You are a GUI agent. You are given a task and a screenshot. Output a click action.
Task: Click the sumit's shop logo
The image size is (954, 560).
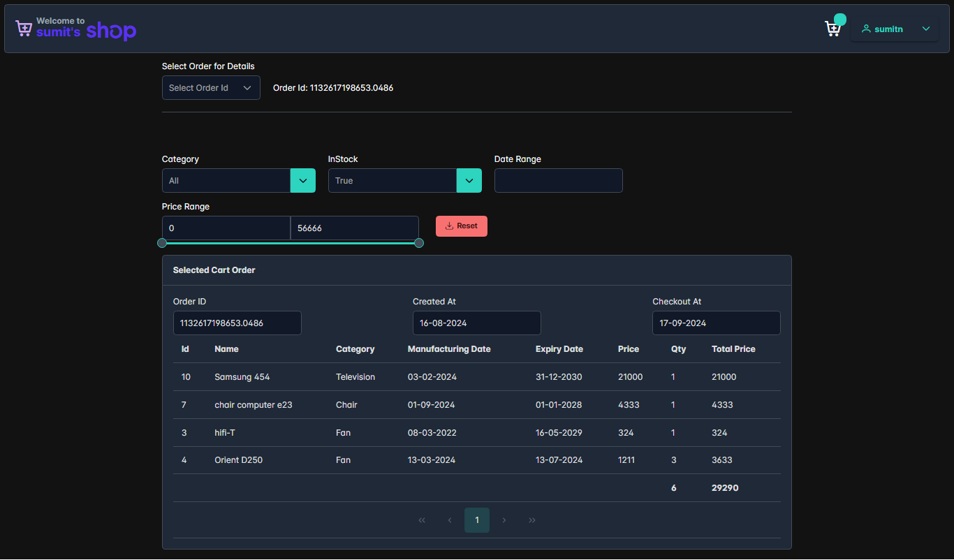[76, 29]
